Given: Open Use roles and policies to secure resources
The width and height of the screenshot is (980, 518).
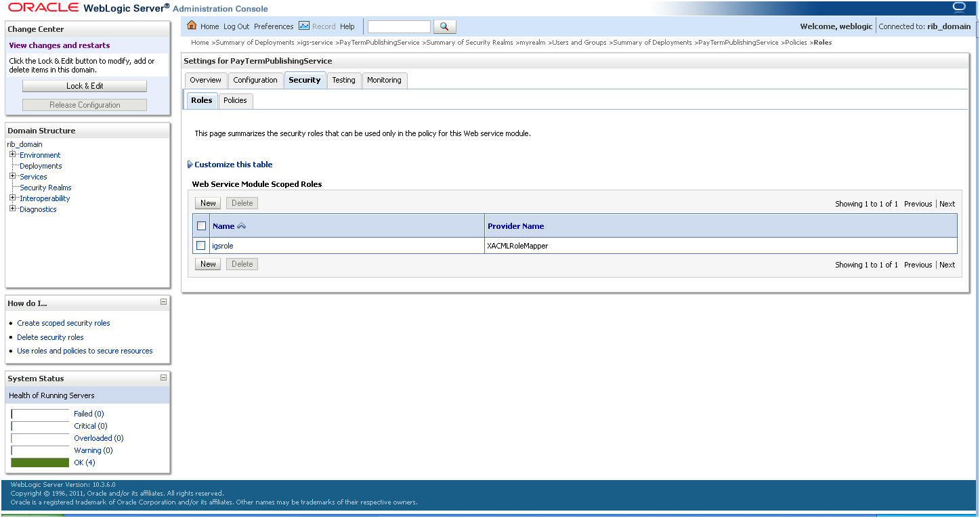Looking at the screenshot, I should click(85, 351).
